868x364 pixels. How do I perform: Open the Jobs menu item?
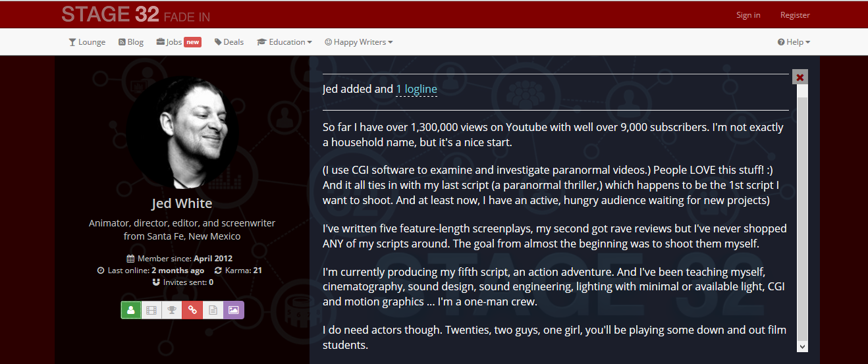(x=178, y=42)
